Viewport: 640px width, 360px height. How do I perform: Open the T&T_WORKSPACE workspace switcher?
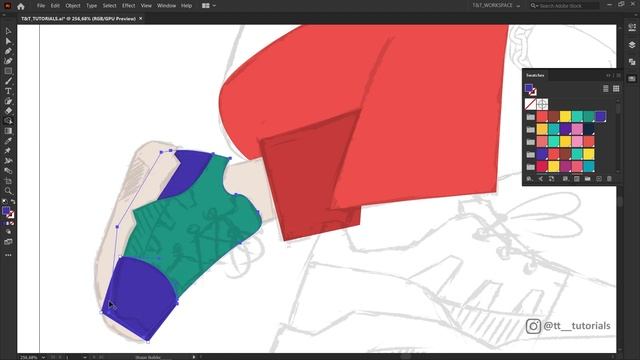[x=496, y=6]
